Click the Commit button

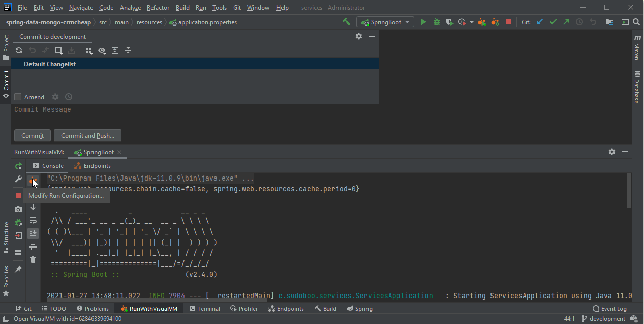point(33,136)
